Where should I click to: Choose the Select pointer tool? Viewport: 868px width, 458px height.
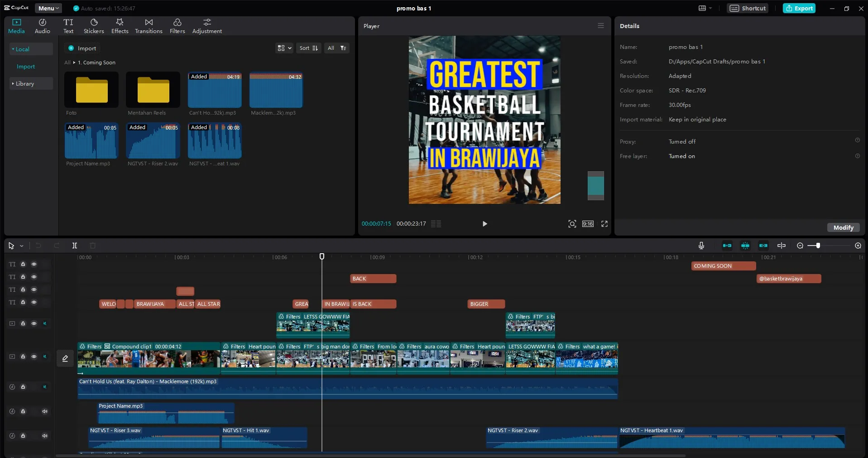click(x=11, y=246)
